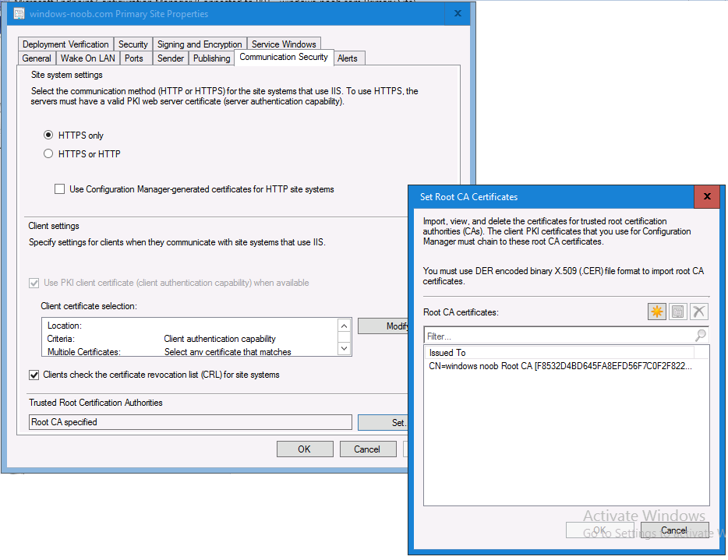The width and height of the screenshot is (728, 560).
Task: Open the Signing and Encryption tab
Action: point(200,44)
